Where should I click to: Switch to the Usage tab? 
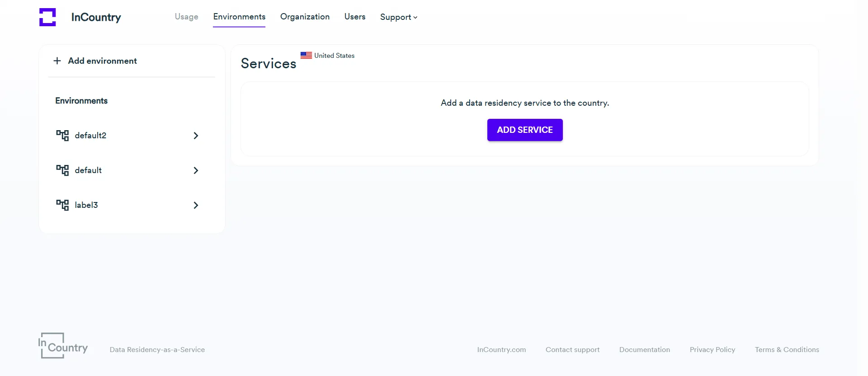click(x=186, y=17)
